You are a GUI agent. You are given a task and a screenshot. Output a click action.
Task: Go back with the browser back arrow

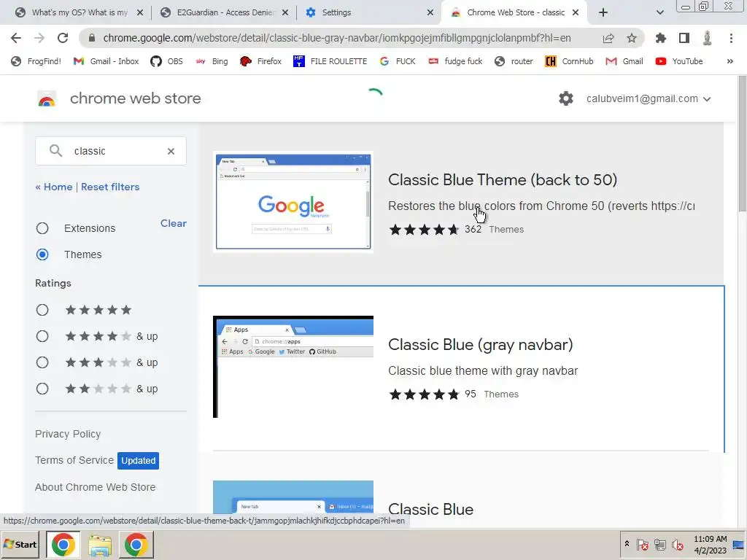coord(16,38)
